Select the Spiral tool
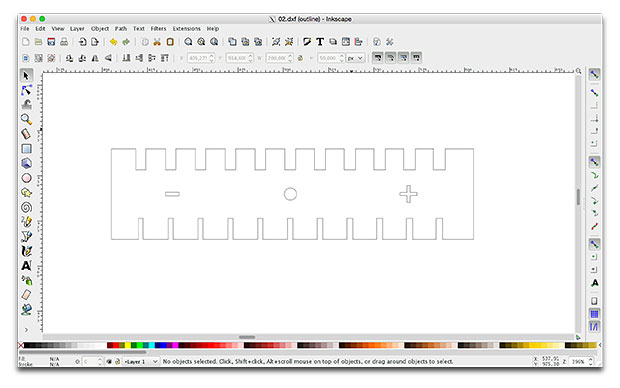620x388 pixels. 26,207
